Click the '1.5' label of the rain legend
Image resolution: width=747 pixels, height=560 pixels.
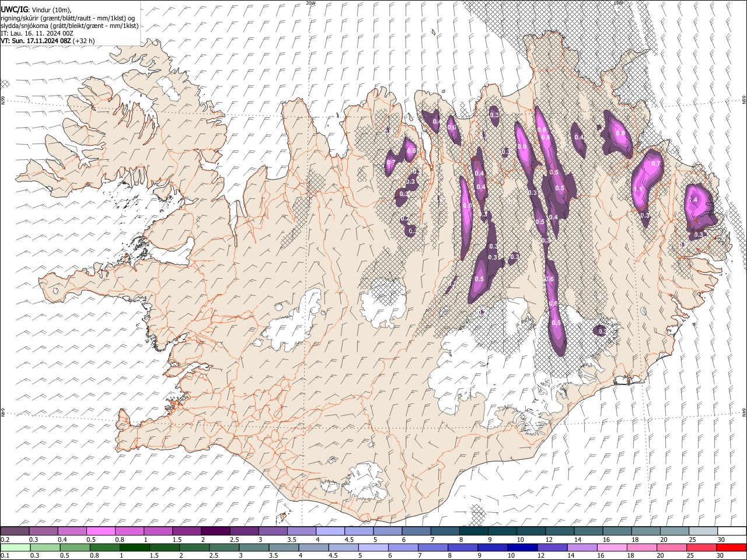(x=154, y=555)
